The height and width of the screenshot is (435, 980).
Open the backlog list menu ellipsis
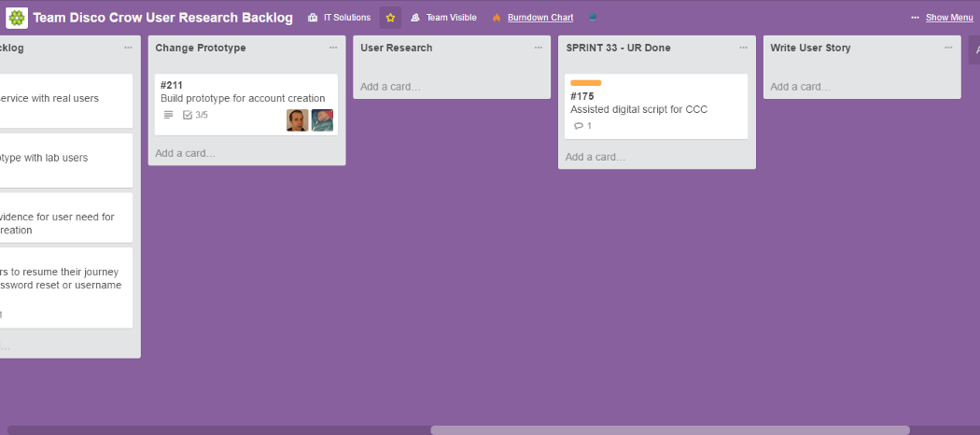(x=128, y=48)
